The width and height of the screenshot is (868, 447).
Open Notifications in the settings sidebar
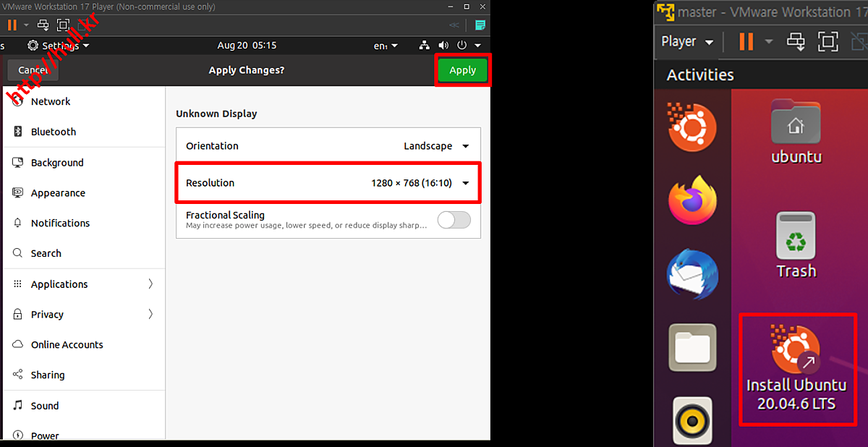(x=85, y=223)
